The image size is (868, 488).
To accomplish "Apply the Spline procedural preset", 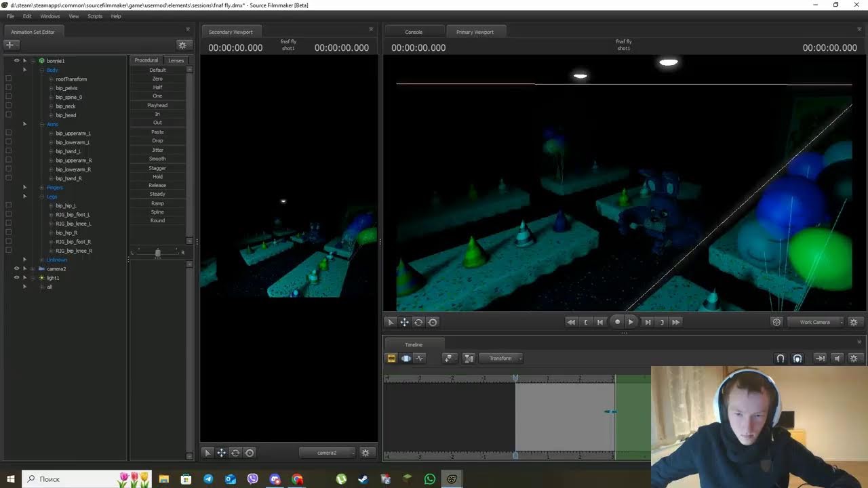I will [157, 212].
